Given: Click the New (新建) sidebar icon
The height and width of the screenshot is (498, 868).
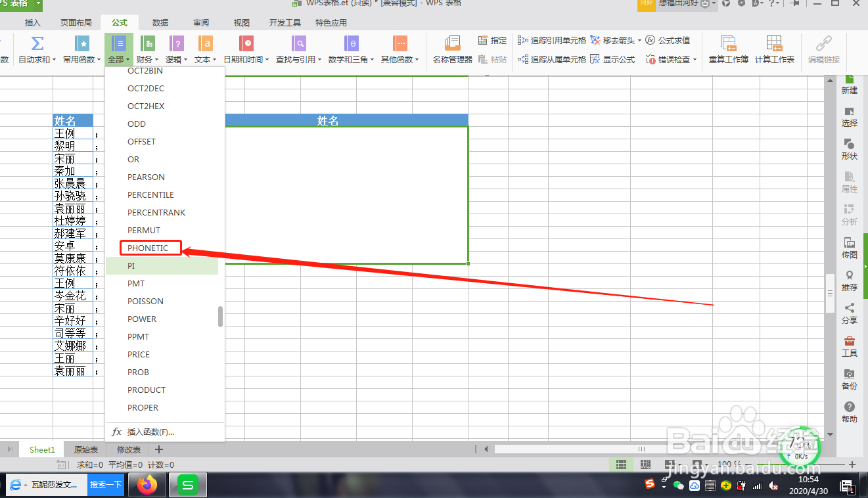Looking at the screenshot, I should 850,84.
